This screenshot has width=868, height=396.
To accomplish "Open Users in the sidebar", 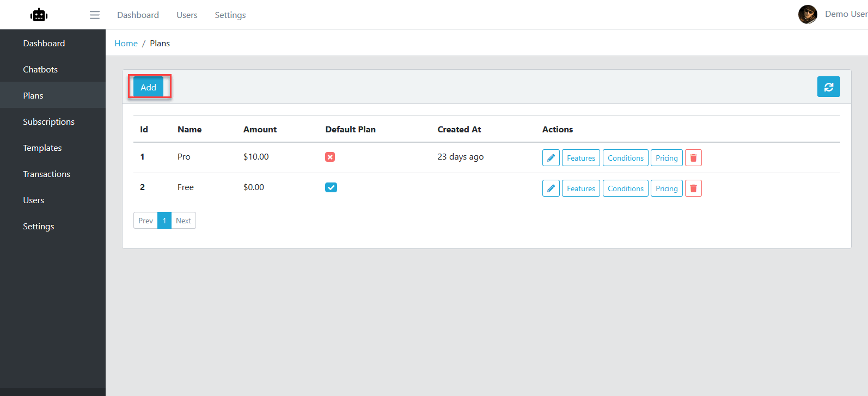I will (53, 200).
